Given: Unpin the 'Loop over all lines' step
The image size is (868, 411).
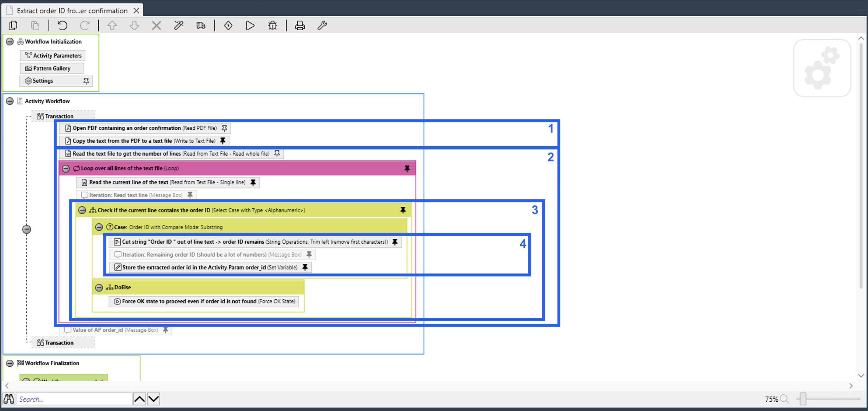Looking at the screenshot, I should coord(407,168).
